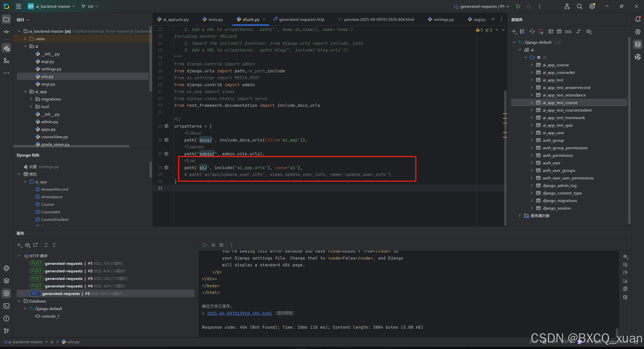Open the Notifications bell icon
Screen dimensions: 644x349
pos(638,19)
